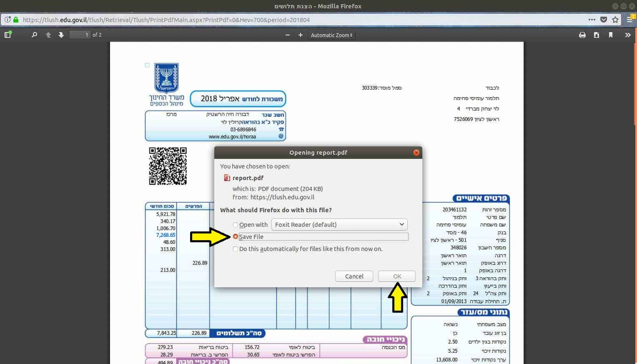
Task: Expand the Automatic Zoom dropdown
Action: pos(331,35)
